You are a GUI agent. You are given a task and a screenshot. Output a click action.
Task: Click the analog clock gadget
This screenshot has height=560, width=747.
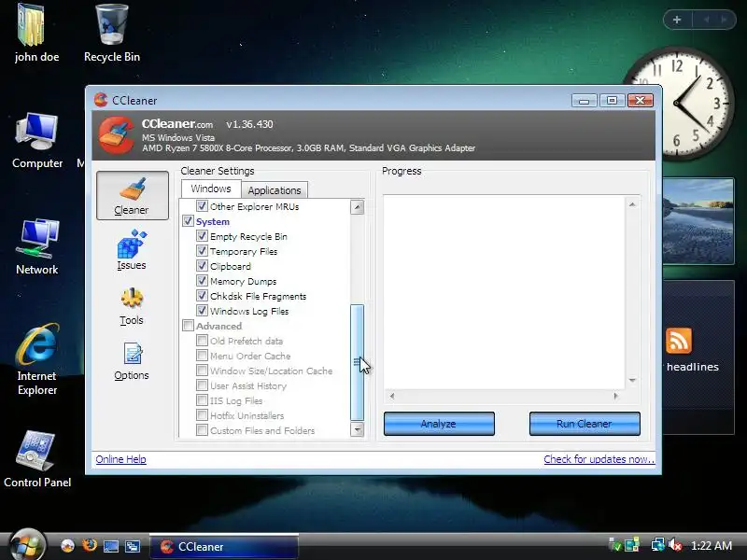coord(679,103)
